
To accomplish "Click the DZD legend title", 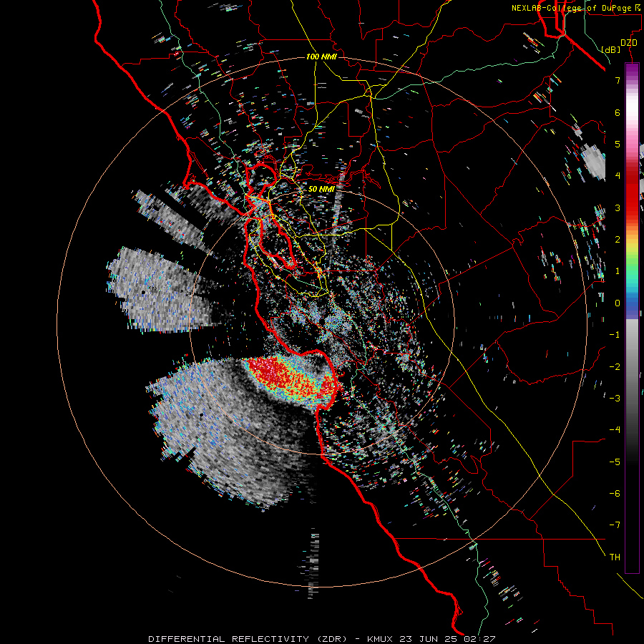I will (628, 43).
